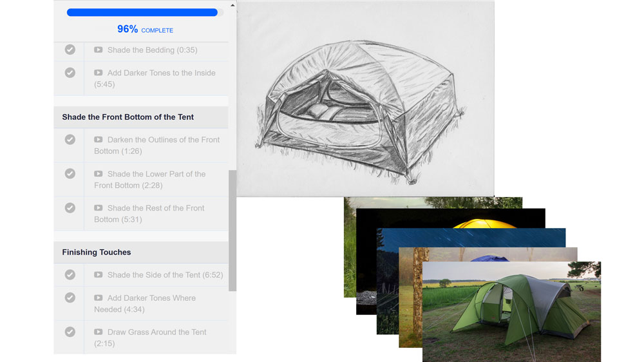This screenshot has height=362, width=644.
Task: Click the Finishing Touches section header
Action: click(x=141, y=252)
